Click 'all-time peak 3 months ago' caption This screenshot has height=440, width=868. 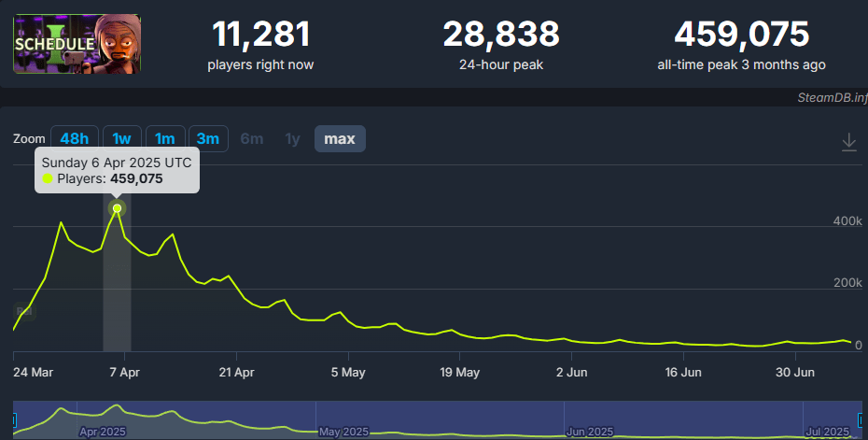[742, 64]
